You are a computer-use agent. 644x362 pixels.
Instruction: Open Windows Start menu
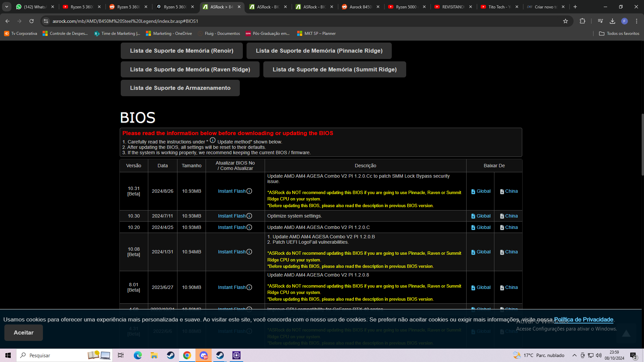(8, 355)
